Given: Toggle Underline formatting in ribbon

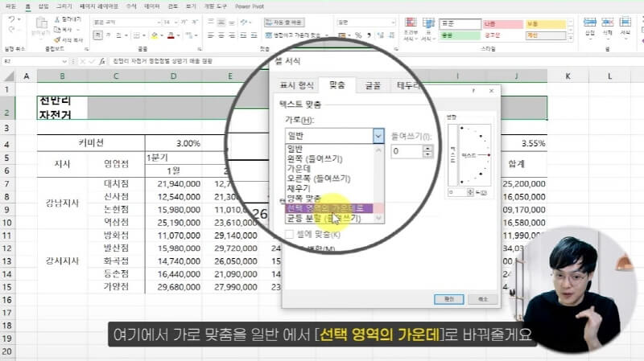Looking at the screenshot, I should [118, 35].
